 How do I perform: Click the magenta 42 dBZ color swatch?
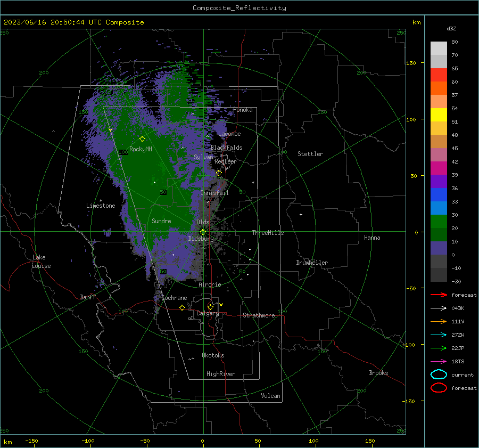click(x=439, y=168)
